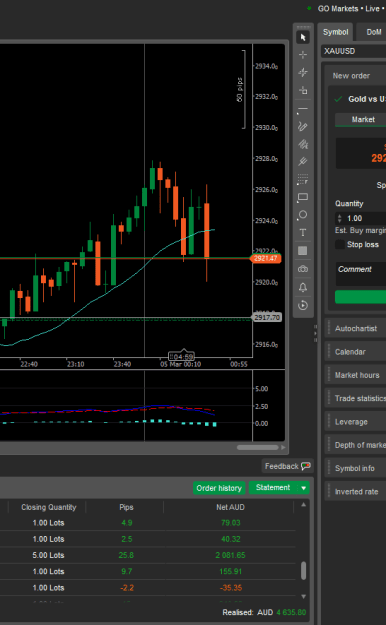Click the gray 2917.70 price label
Screen dimensions: 386x625
pos(267,317)
